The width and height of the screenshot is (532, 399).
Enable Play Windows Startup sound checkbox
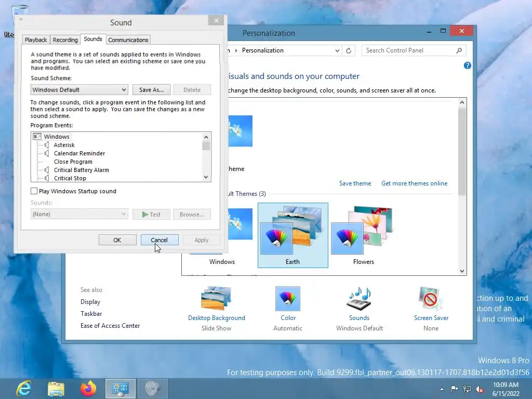coord(34,191)
